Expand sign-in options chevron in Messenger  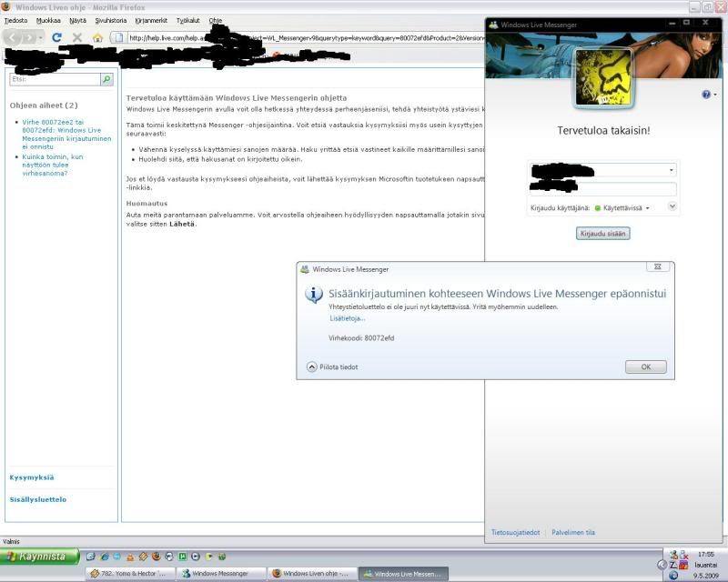[672, 206]
